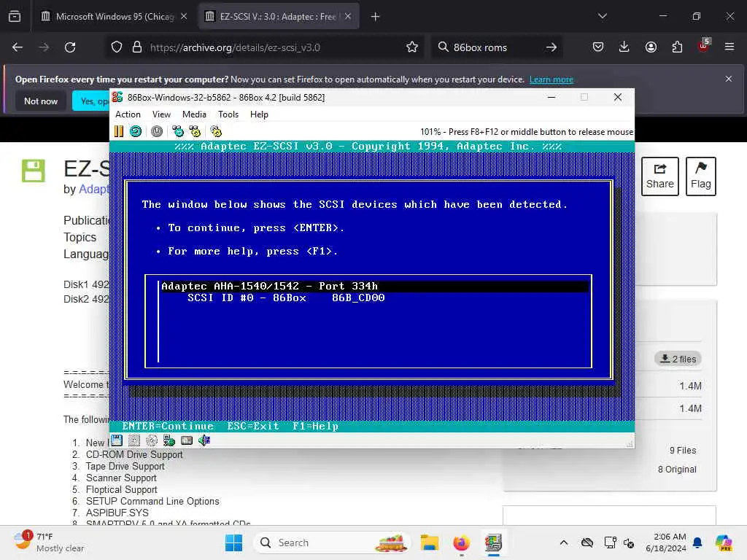Click Not now on Firefox prompt
The image size is (747, 560).
pyautogui.click(x=41, y=101)
